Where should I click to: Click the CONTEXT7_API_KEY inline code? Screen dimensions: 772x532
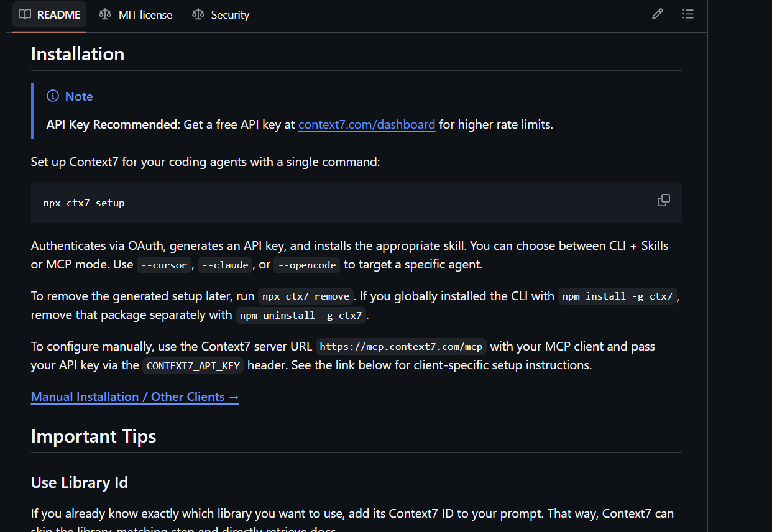[193, 365]
